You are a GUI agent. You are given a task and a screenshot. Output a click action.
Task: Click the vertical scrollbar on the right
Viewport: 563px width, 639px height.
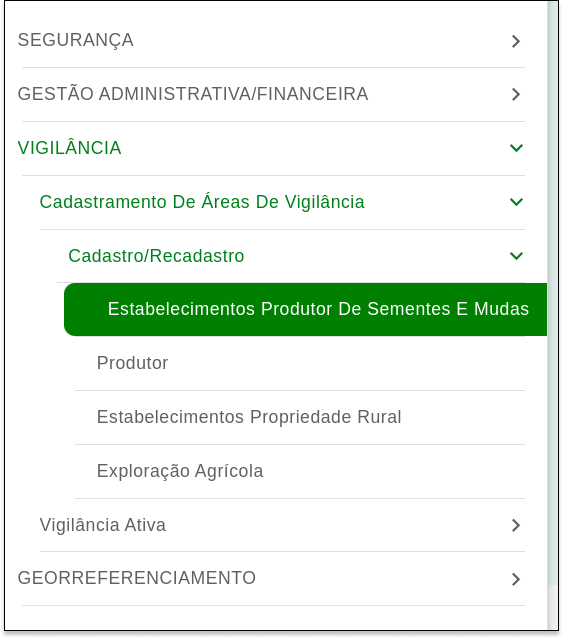[x=553, y=293]
